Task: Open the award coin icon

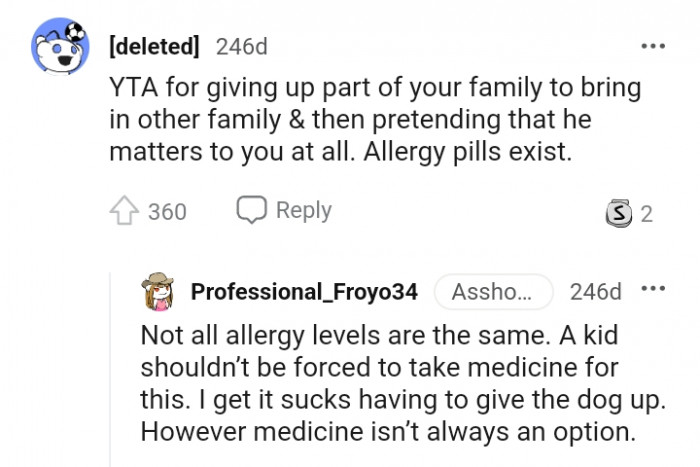Action: 619,213
